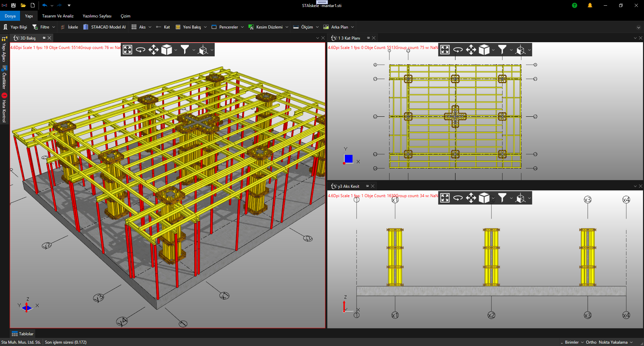Click the STA4CAD Model Al button

104,27
